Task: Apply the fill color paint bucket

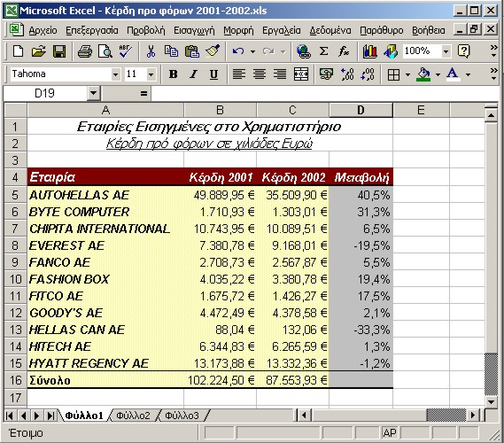Action: 423,74
